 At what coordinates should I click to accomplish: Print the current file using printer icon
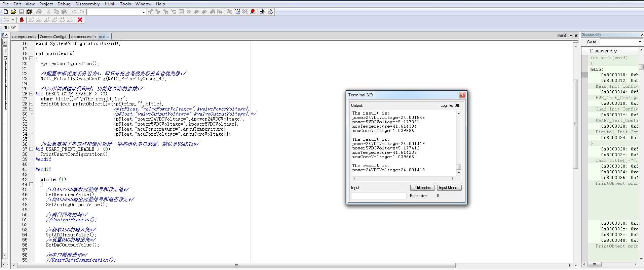pos(39,12)
